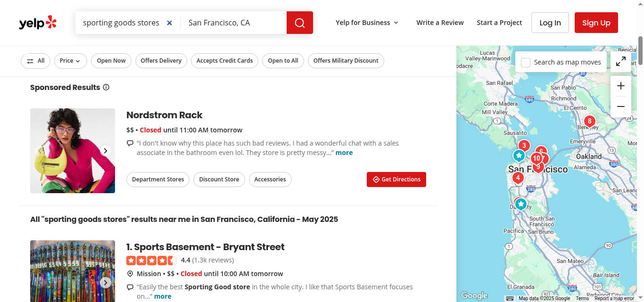Click Write a Review link

point(440,23)
